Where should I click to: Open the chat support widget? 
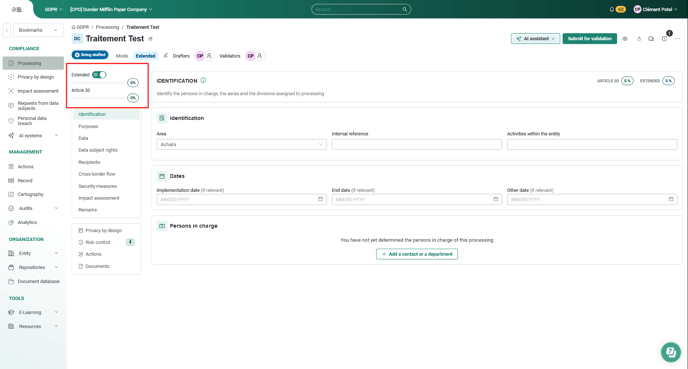pos(670,352)
